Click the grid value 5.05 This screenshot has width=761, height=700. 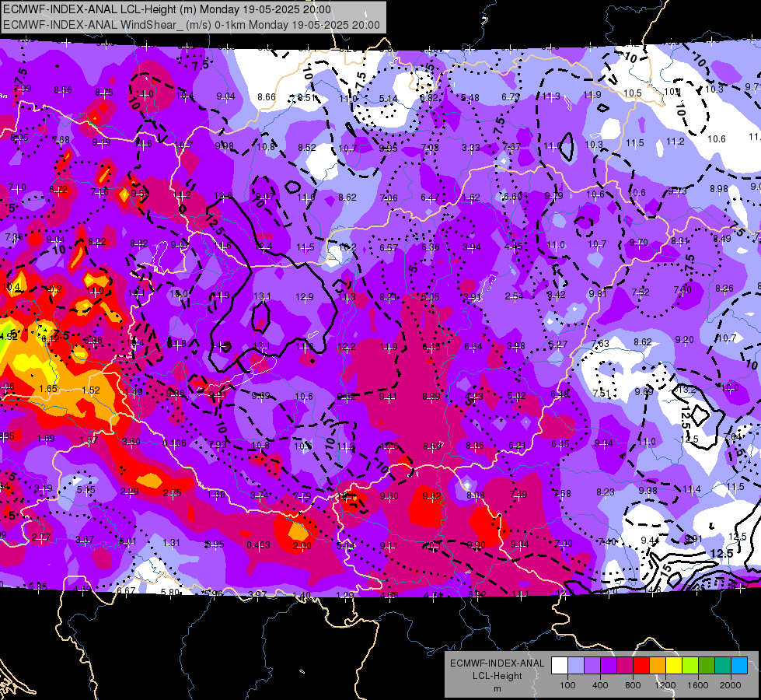(x=431, y=296)
